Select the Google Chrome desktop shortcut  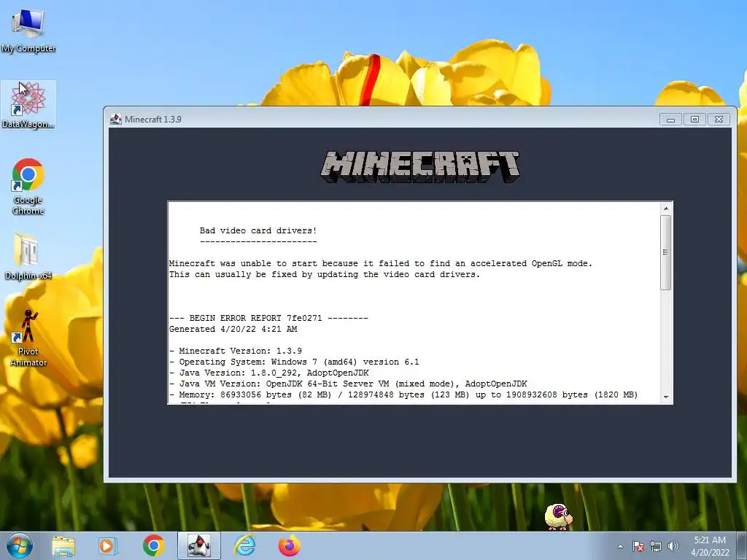click(x=28, y=187)
